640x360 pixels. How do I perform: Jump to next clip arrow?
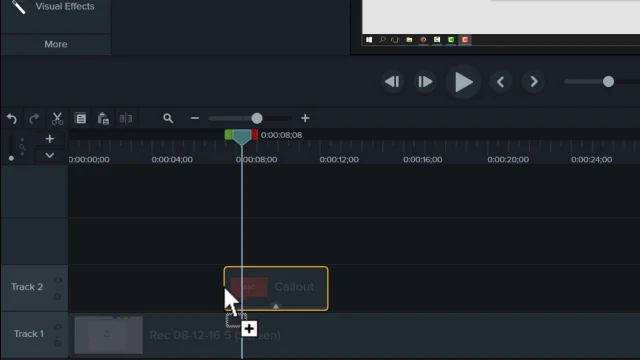(x=533, y=82)
